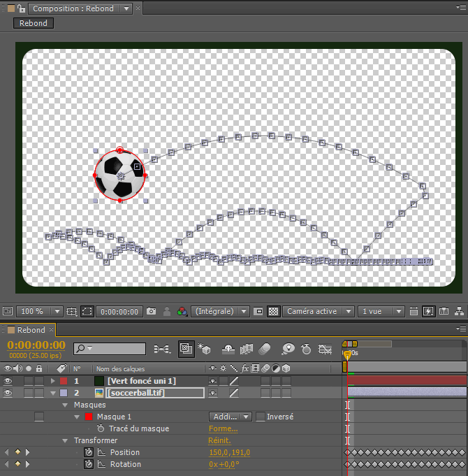Click the Forme... mask path link
Screen dimensions: 468x476
223,428
